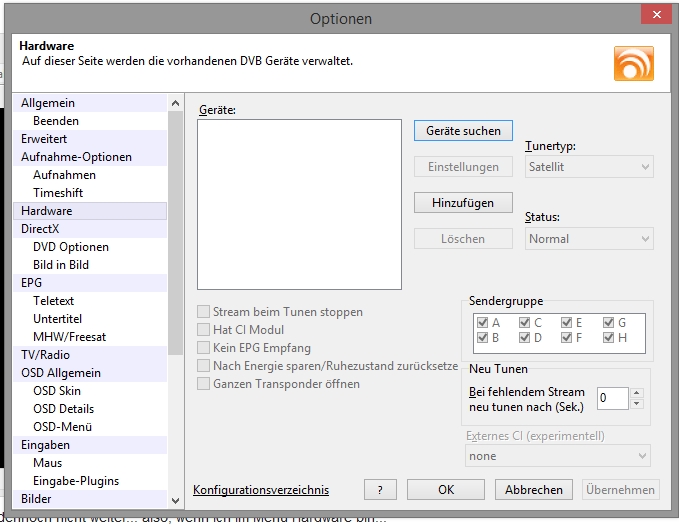This screenshot has width=679, height=525.
Task: Enable Stream beim Tunen stoppen
Action: [x=205, y=312]
